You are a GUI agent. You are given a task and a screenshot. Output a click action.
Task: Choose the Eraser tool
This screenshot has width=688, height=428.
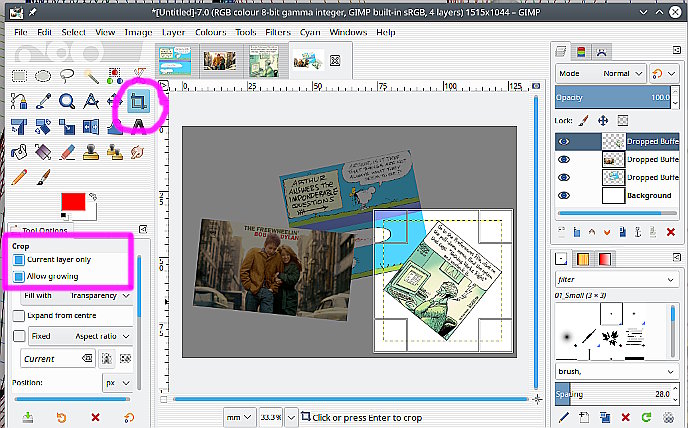click(67, 152)
